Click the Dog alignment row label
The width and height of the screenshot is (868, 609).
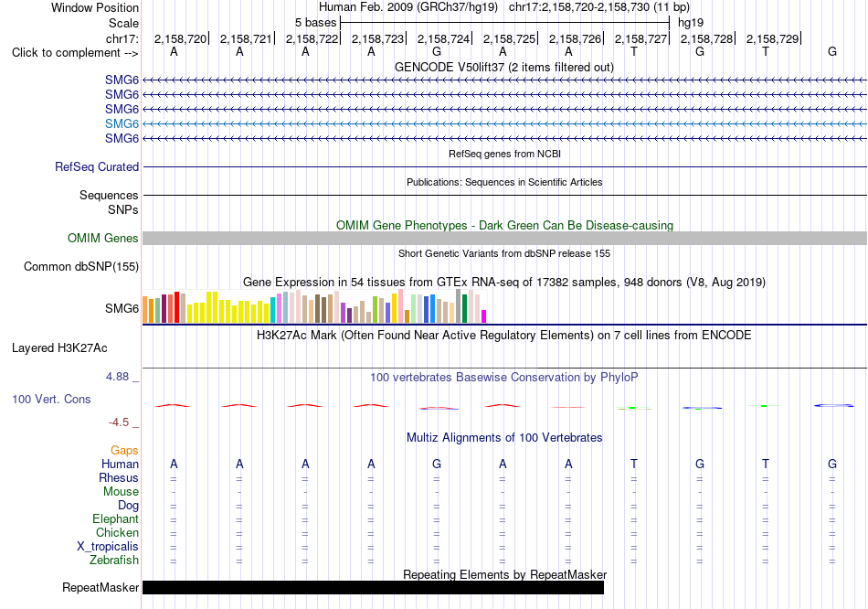point(129,506)
